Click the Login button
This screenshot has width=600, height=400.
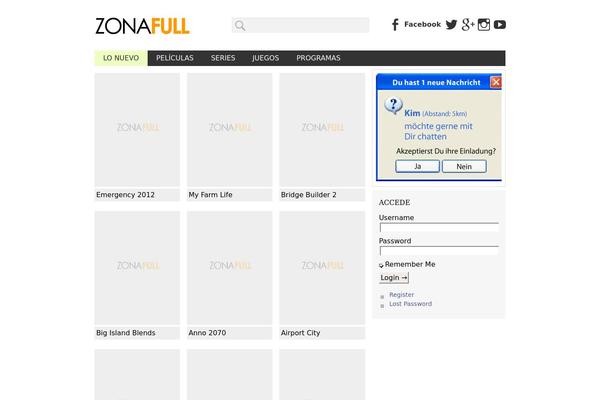[x=394, y=278]
